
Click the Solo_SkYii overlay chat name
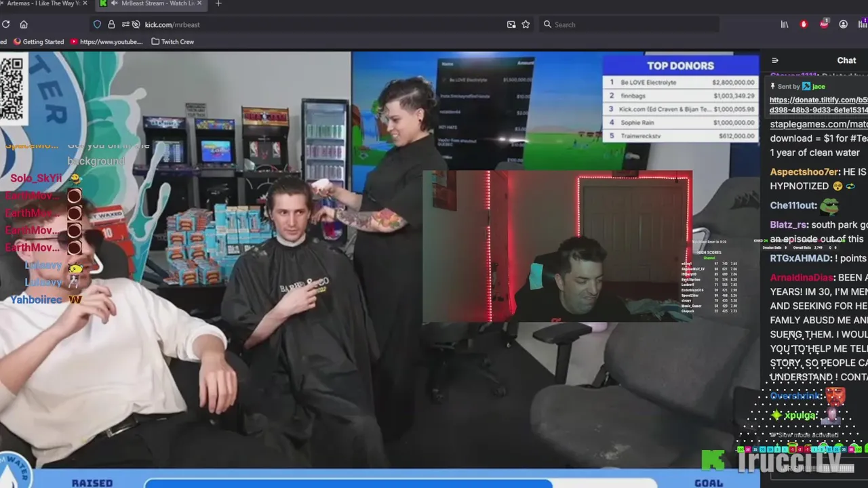(36, 178)
